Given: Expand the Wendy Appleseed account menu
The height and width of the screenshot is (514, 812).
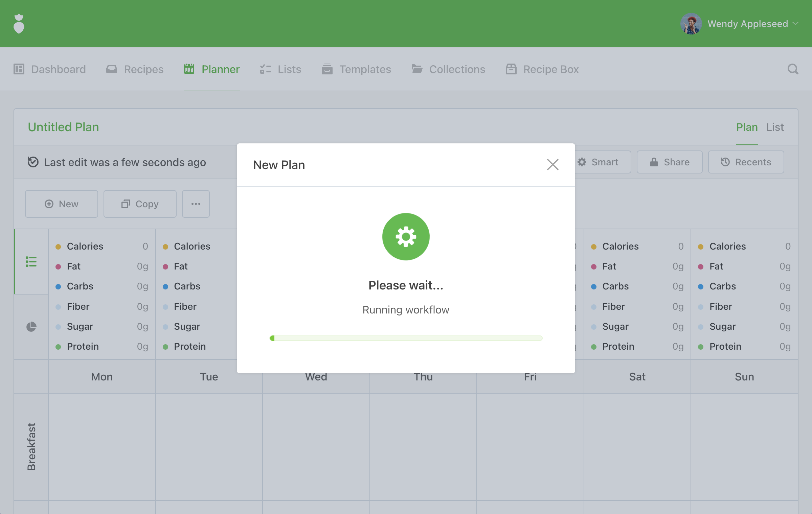Looking at the screenshot, I should point(796,24).
